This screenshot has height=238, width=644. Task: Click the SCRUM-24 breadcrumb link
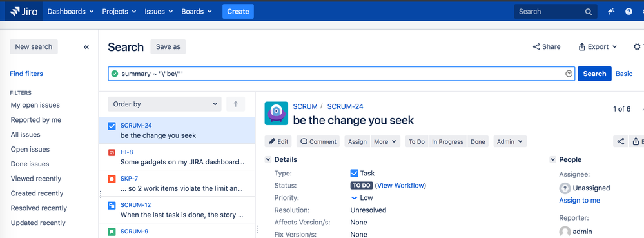coord(345,107)
